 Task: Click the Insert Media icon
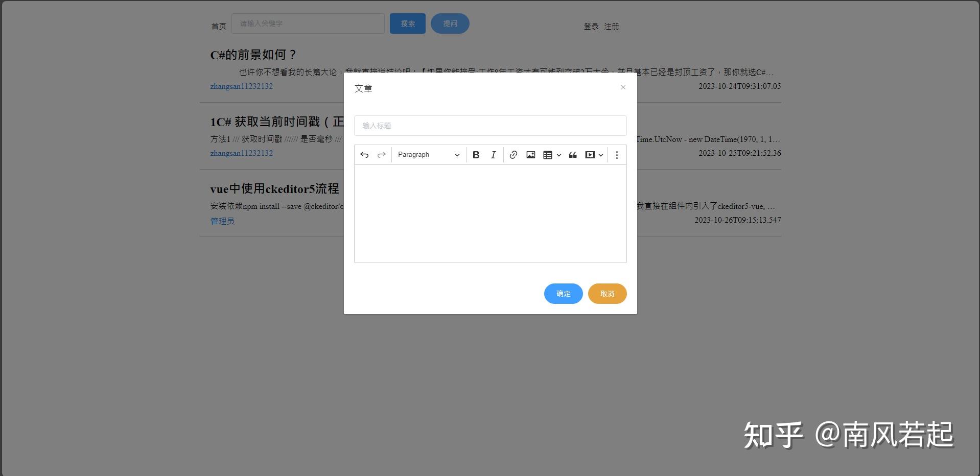[590, 154]
